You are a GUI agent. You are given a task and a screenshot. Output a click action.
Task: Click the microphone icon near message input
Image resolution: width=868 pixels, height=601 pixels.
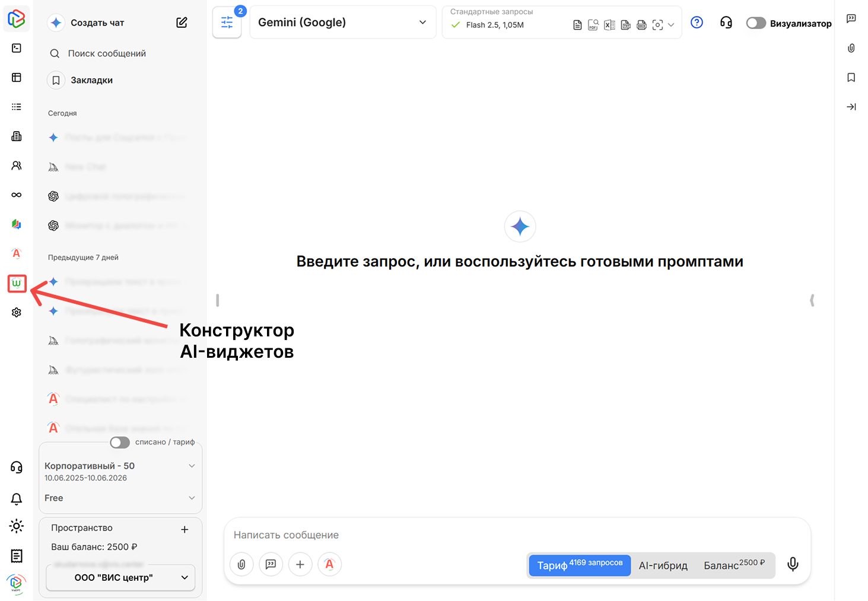click(793, 564)
